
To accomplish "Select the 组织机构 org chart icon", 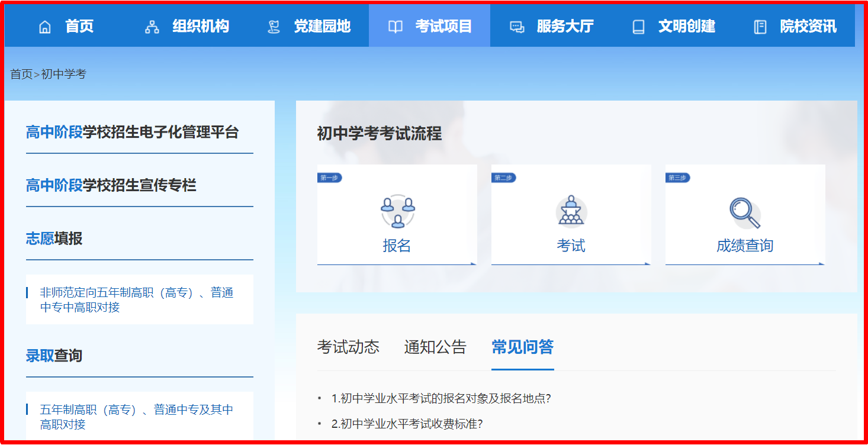I will point(151,26).
